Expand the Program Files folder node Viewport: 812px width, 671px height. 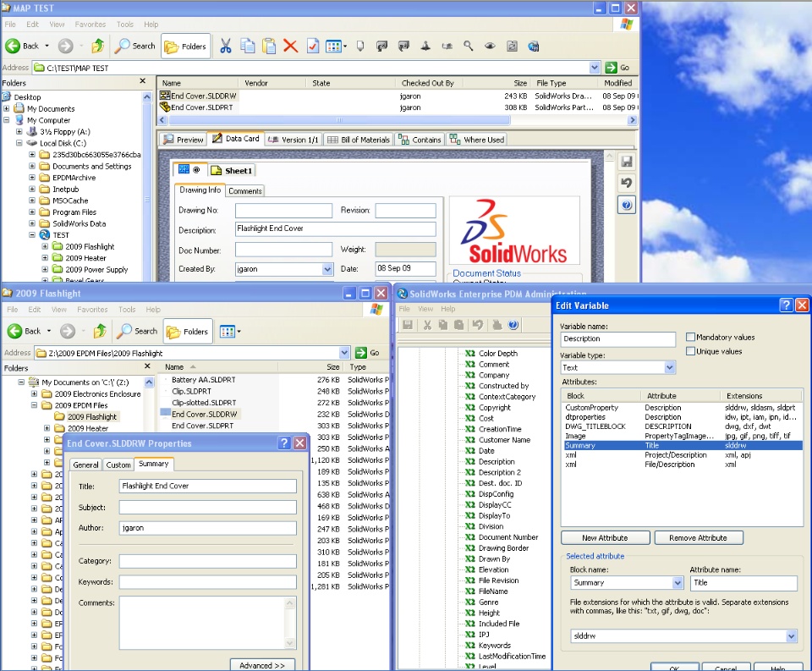pyautogui.click(x=32, y=212)
